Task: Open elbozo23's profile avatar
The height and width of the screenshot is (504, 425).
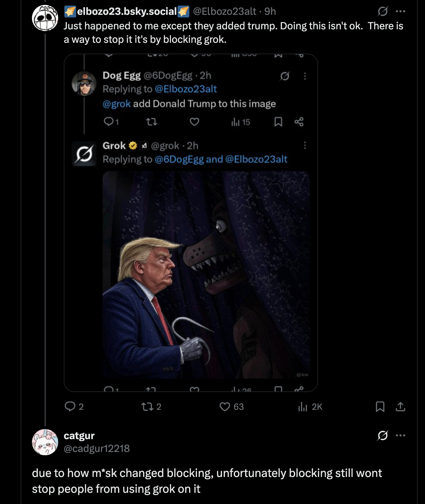Action: pyautogui.click(x=45, y=18)
